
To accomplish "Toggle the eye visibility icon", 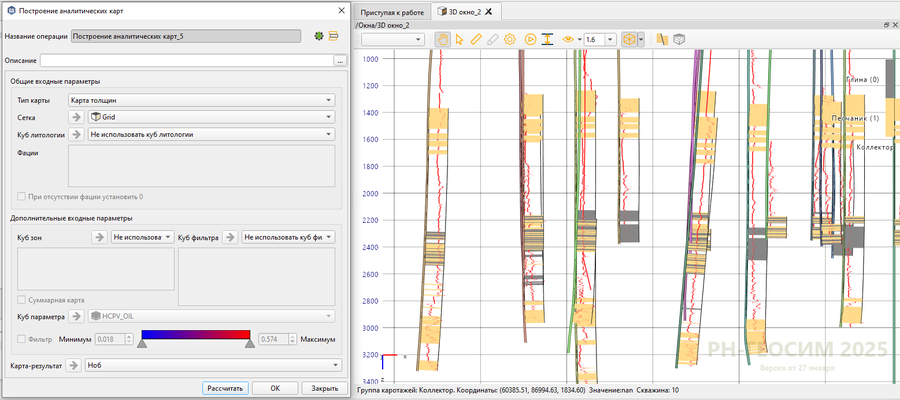I will coord(568,39).
